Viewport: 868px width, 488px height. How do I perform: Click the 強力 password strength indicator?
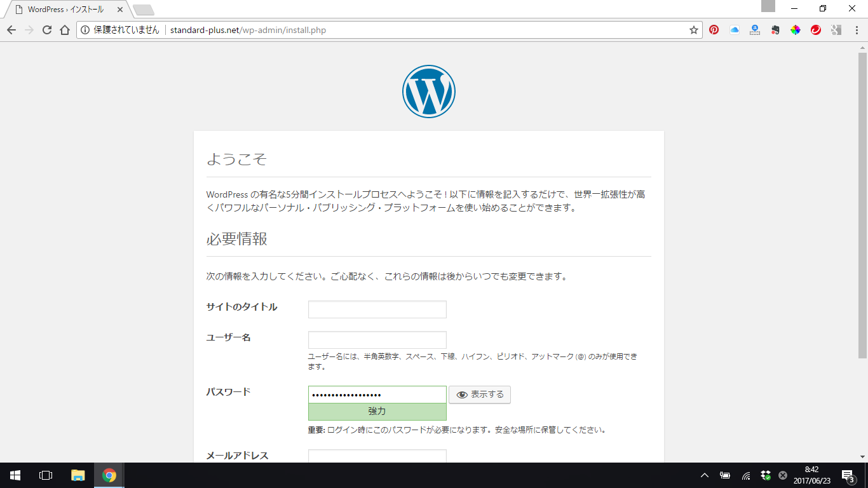click(x=377, y=412)
